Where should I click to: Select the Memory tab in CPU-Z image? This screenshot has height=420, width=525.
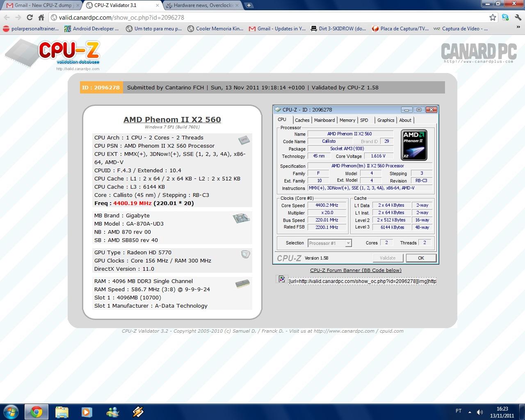pyautogui.click(x=347, y=120)
